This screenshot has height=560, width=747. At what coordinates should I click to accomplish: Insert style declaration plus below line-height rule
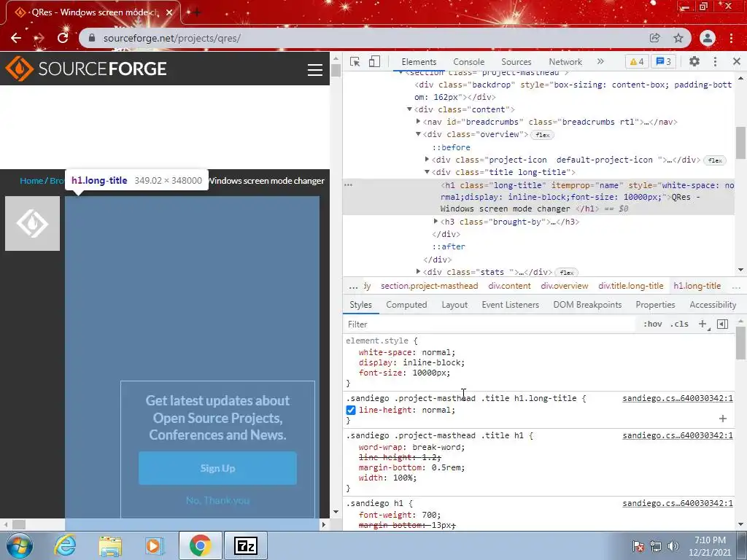pyautogui.click(x=723, y=419)
